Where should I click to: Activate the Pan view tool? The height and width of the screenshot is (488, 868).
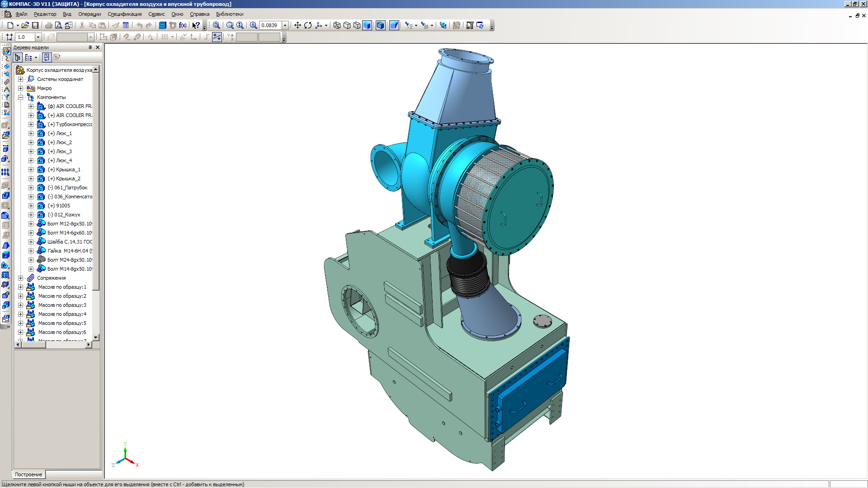click(297, 25)
